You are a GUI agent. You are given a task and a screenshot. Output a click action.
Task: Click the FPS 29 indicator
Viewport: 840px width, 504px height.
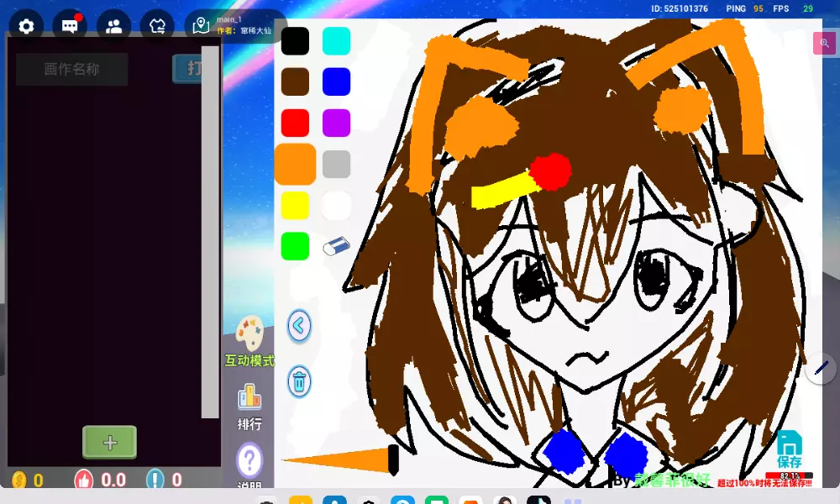(793, 8)
